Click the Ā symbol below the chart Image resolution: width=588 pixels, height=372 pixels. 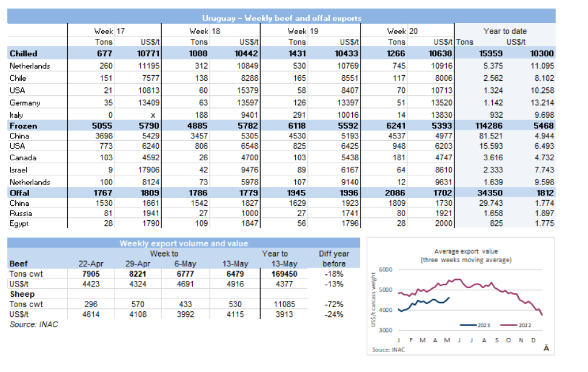click(x=546, y=348)
